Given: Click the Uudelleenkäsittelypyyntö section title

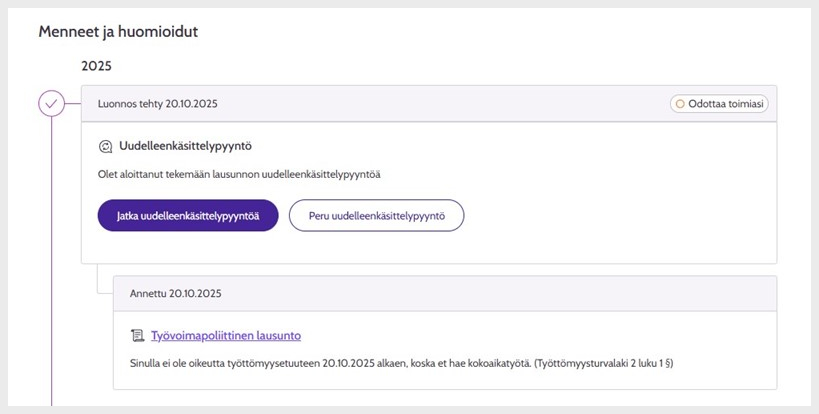Looking at the screenshot, I should [184, 146].
